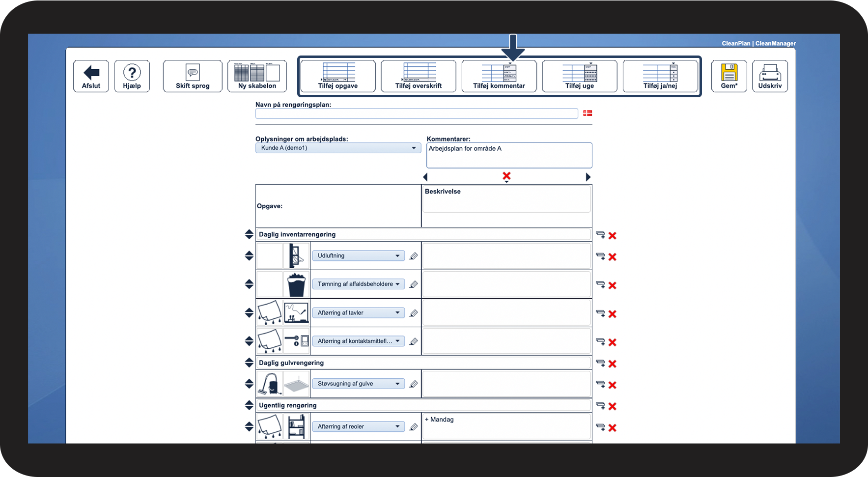The image size is (868, 477).
Task: Create a new template with Ny skabelon
Action: (x=257, y=76)
